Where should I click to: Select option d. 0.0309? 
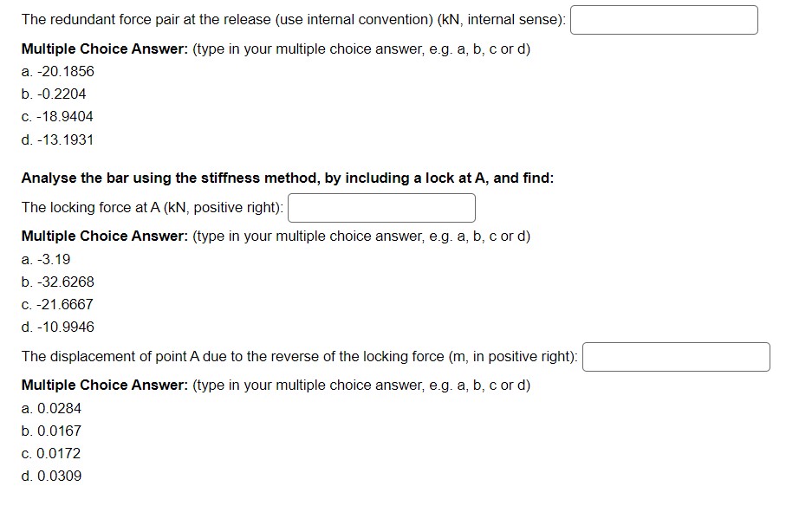pos(51,476)
